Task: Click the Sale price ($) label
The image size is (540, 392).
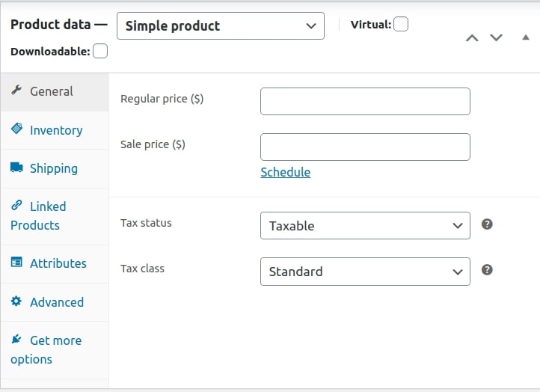Action: click(153, 144)
